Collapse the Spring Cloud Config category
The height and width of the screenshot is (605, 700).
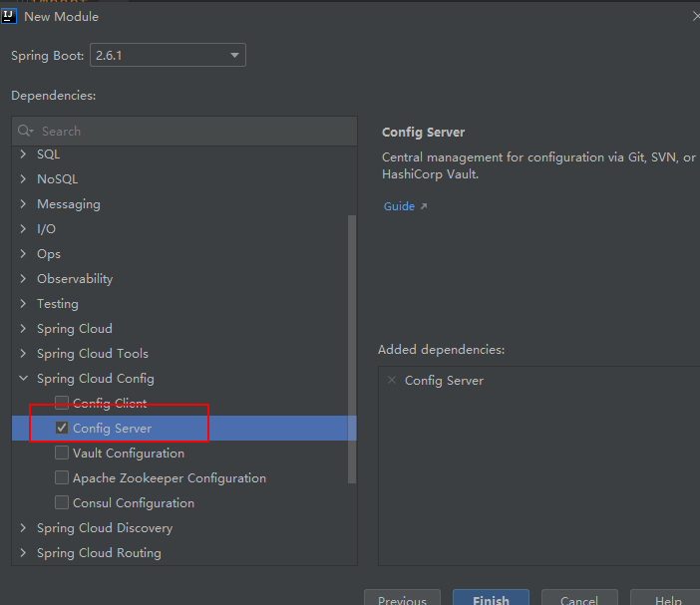pos(23,379)
